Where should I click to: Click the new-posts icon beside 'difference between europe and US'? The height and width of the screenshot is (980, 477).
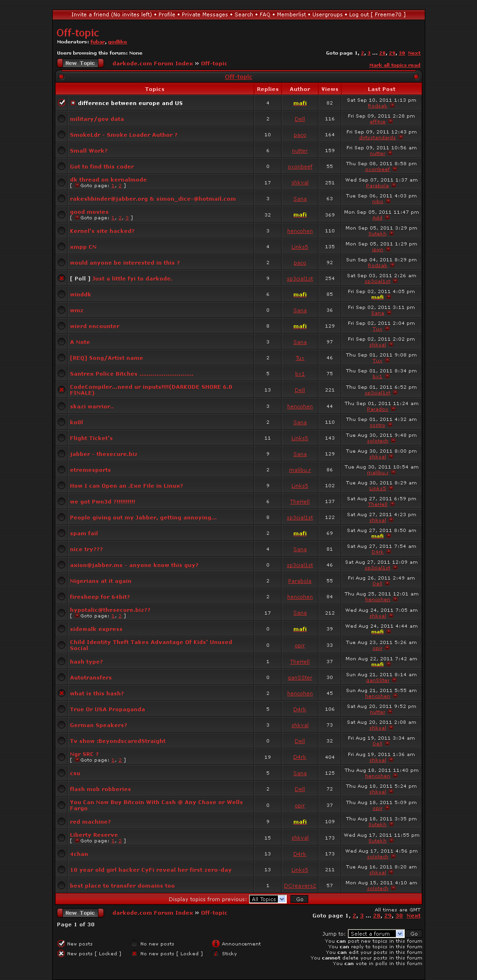[x=62, y=103]
